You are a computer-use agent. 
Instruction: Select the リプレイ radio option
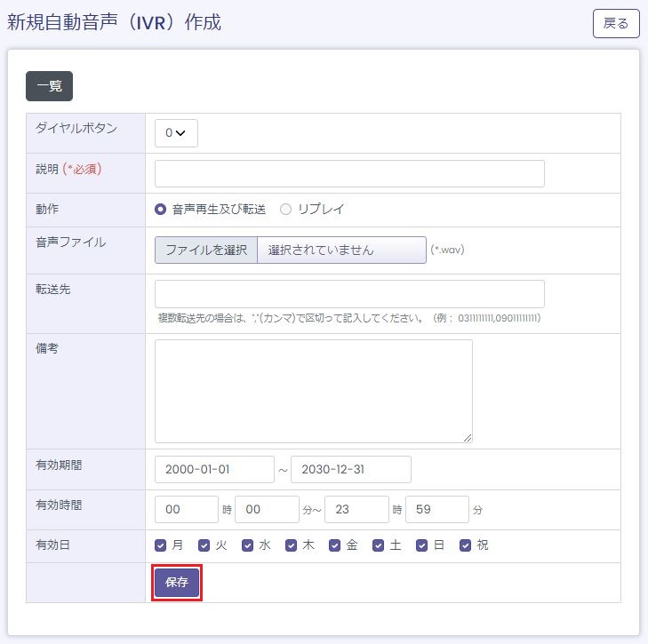click(x=286, y=210)
